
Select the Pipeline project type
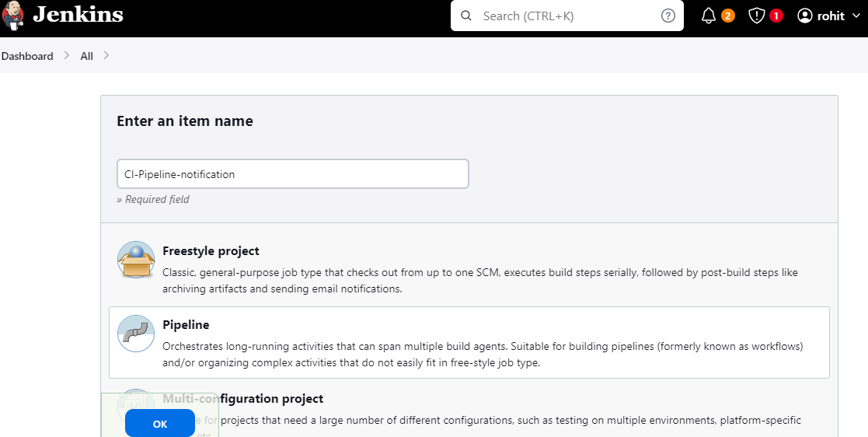[186, 325]
